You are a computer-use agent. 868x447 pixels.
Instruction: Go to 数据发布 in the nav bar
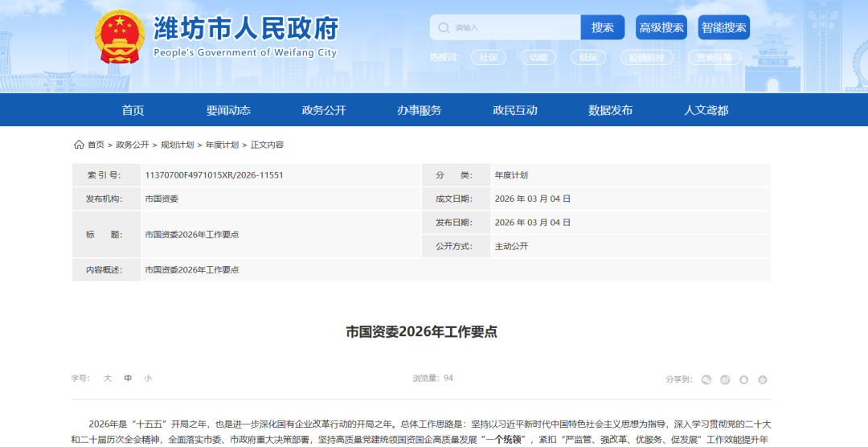pos(610,110)
